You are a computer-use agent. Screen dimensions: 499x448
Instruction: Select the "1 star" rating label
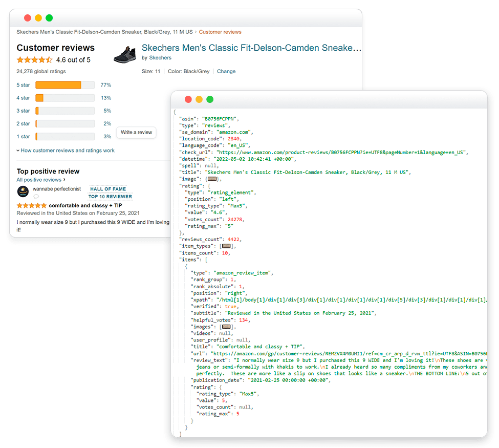point(23,136)
